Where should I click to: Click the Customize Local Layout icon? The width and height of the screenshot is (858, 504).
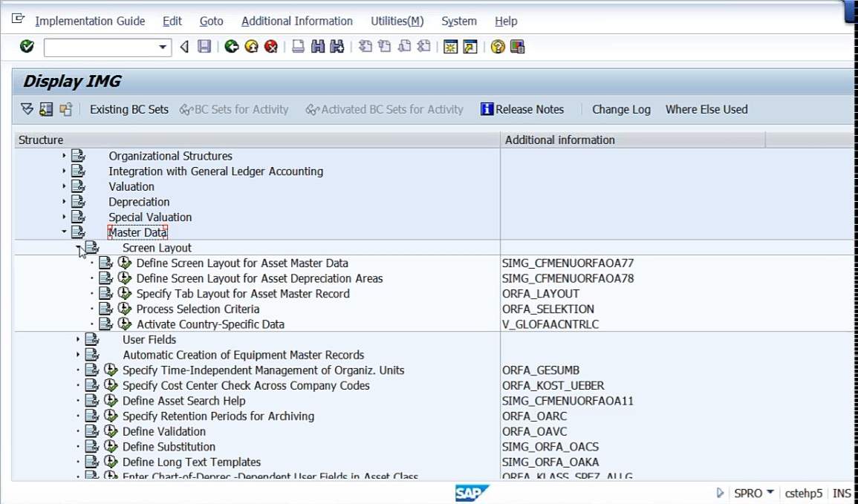517,47
